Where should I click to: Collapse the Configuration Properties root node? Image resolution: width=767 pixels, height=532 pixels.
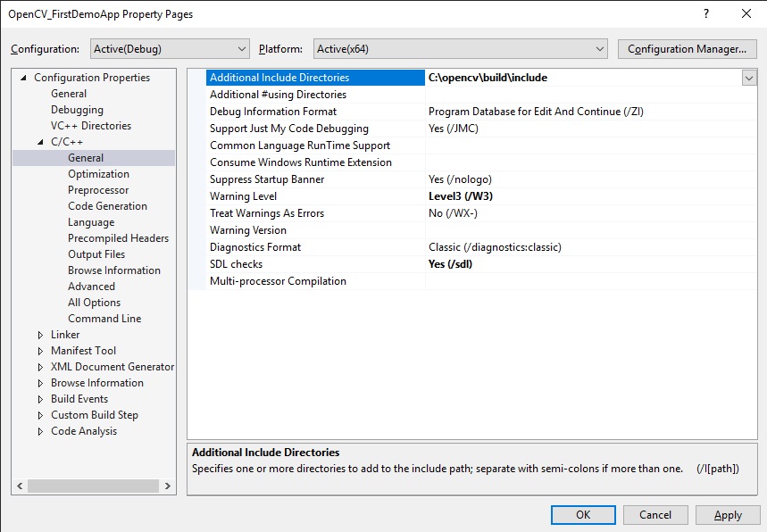(24, 78)
